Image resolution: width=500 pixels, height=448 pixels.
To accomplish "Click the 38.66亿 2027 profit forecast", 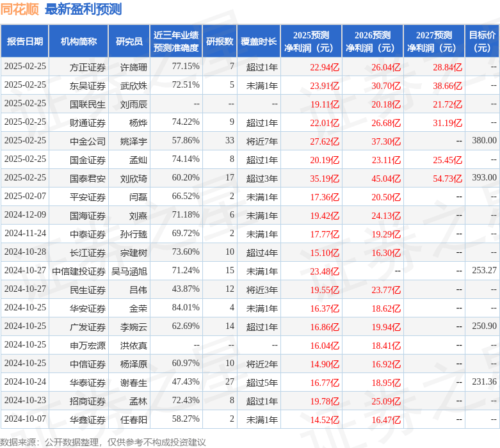I will pyautogui.click(x=448, y=86).
